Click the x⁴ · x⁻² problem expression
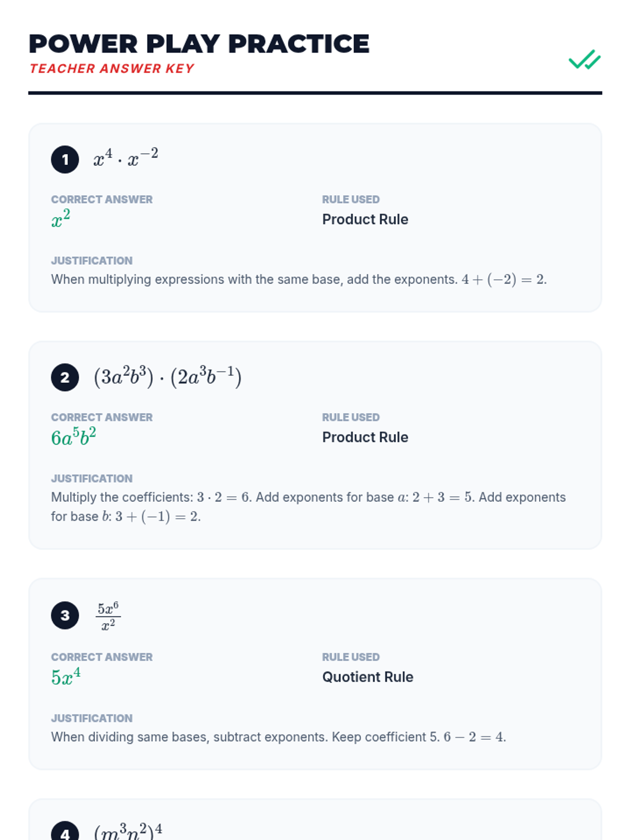The width and height of the screenshot is (630, 840). (125, 157)
